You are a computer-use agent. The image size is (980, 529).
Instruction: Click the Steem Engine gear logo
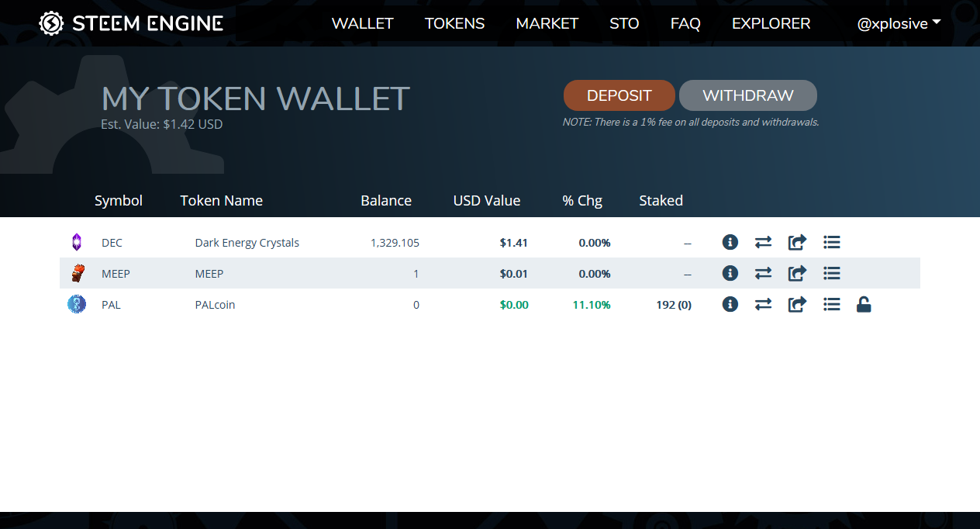point(52,23)
